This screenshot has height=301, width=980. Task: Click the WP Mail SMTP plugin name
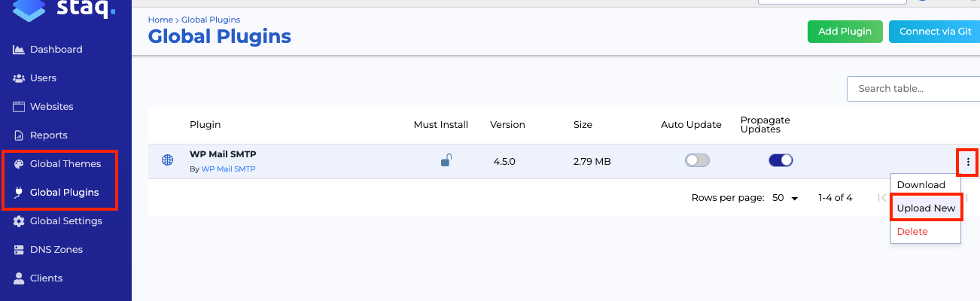point(223,154)
